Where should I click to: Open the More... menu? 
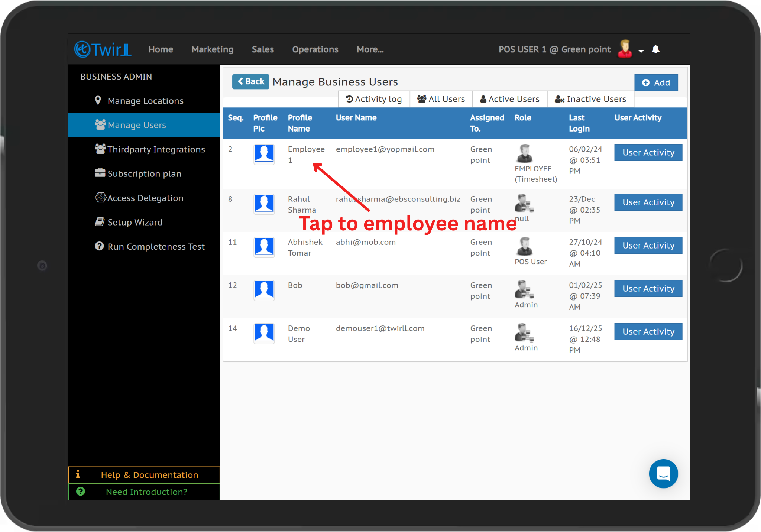coord(370,49)
